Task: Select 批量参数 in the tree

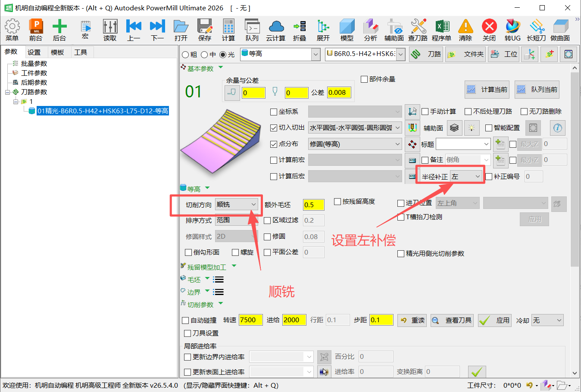Action: [34, 64]
